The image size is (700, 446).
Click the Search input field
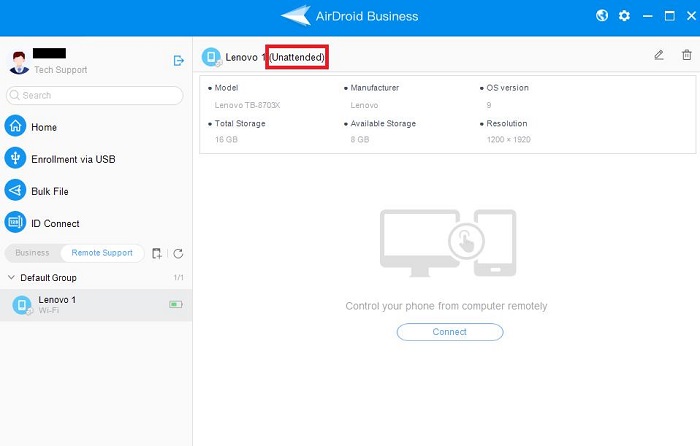[x=96, y=95]
